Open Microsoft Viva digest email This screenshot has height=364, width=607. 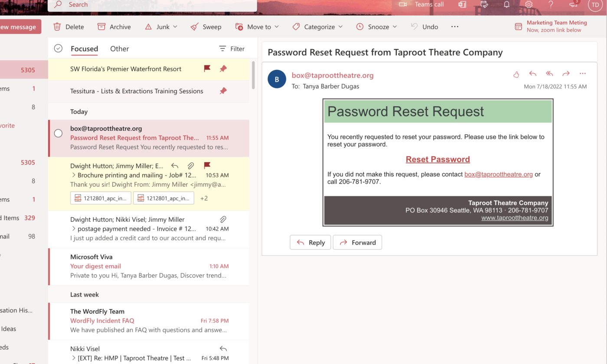click(149, 266)
